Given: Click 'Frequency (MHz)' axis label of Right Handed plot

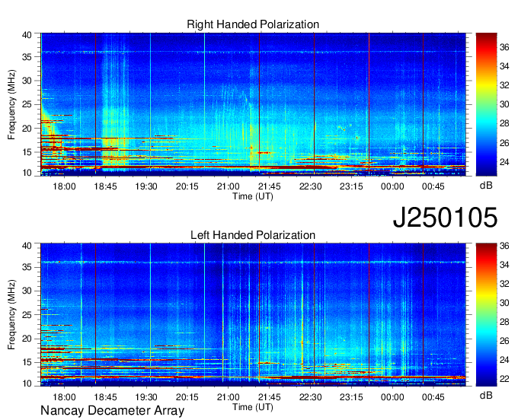Looking at the screenshot, I should coord(11,104).
